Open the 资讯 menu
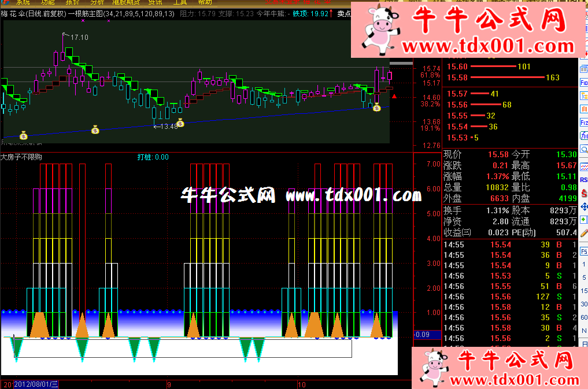 (x=155, y=2)
